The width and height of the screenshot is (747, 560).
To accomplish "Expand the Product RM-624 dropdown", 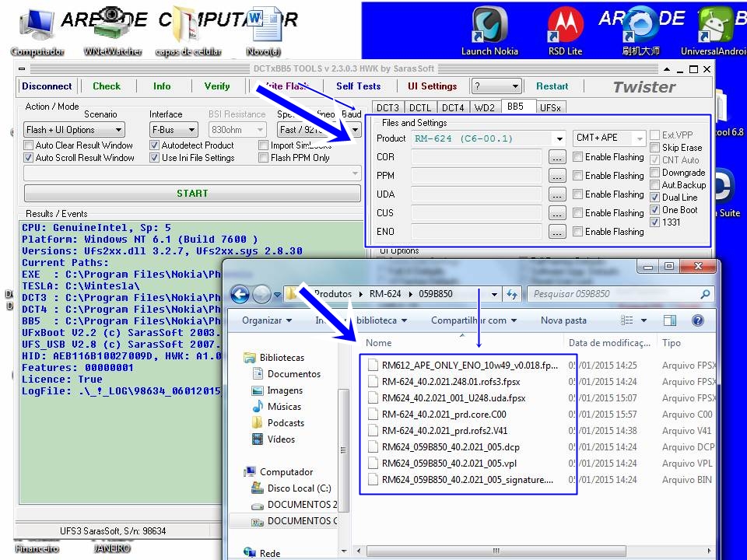I will (559, 139).
